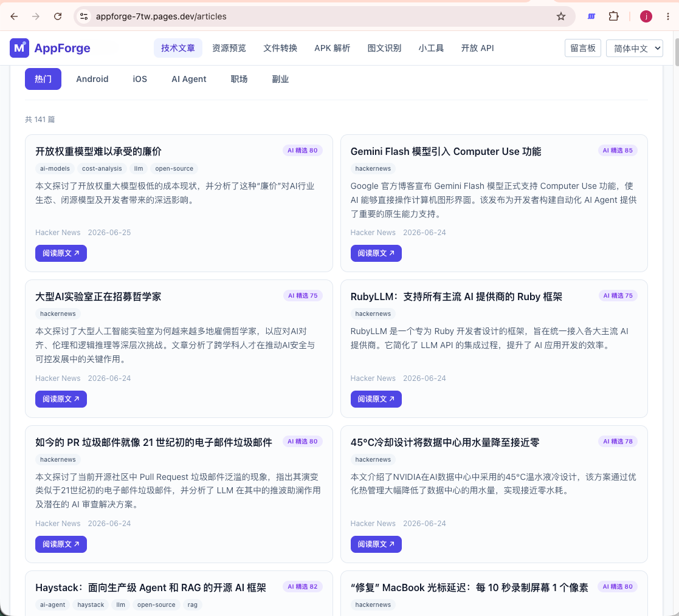This screenshot has height=616, width=679.
Task: Click the open-source tag on 开放权重模型 article
Action: (174, 168)
